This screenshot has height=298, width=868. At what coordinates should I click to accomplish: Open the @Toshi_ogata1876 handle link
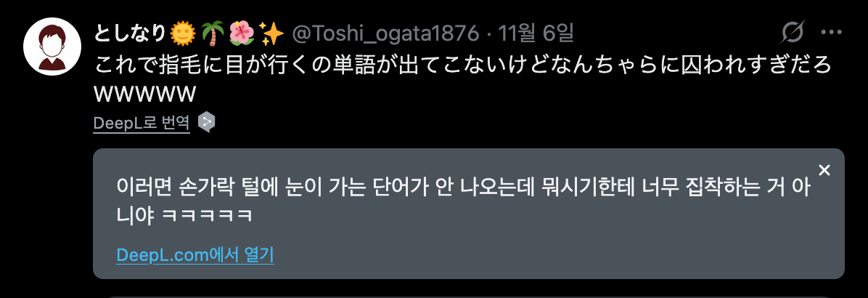tap(385, 34)
